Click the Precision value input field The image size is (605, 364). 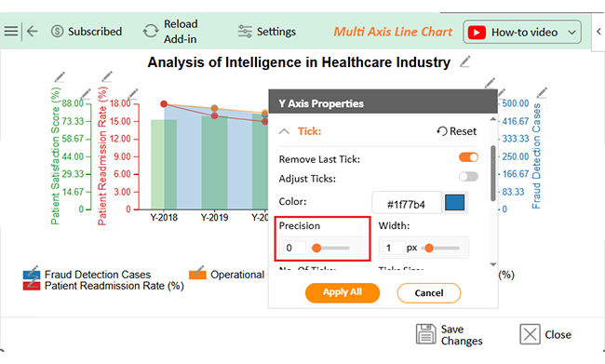294,248
